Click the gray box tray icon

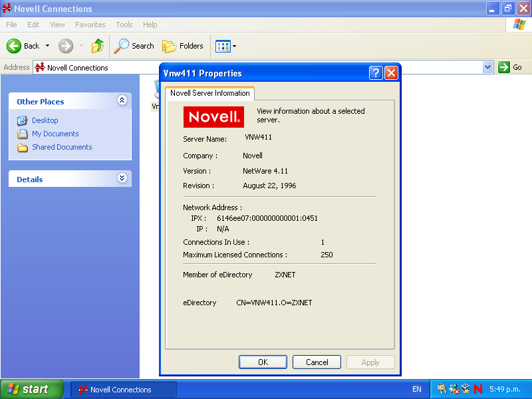[466, 389]
